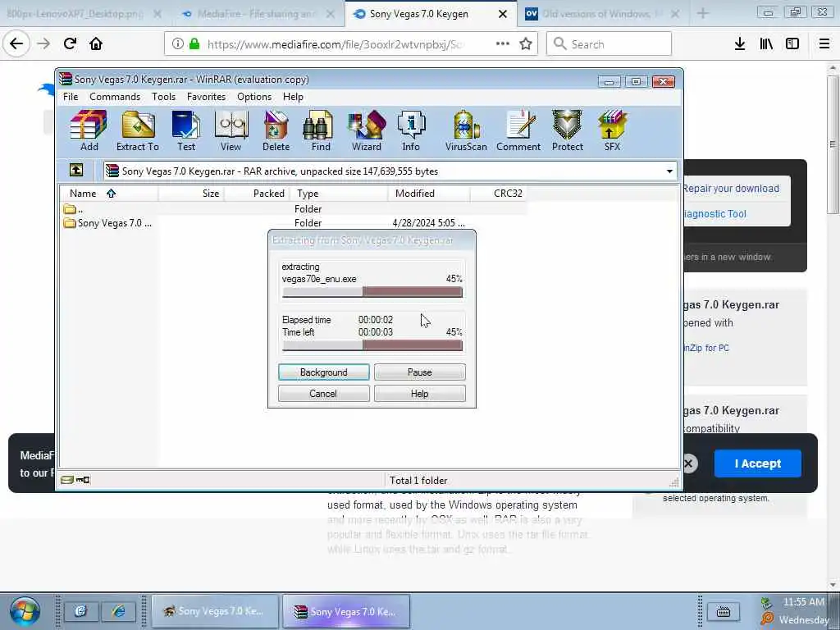
Task: Expand the archive path dropdown arrow
Action: 669,171
